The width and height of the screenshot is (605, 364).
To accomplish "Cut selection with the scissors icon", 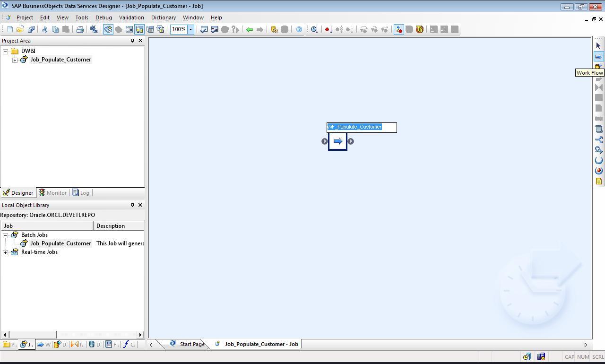I will coord(45,29).
